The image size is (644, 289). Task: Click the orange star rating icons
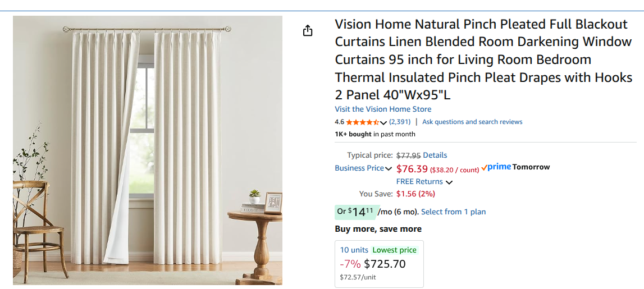coord(363,122)
